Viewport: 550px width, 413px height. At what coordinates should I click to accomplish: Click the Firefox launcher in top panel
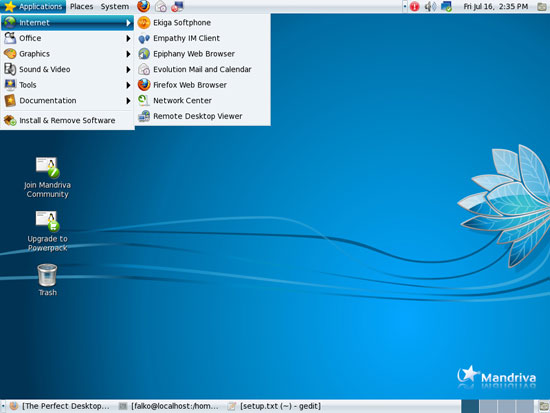pos(143,6)
